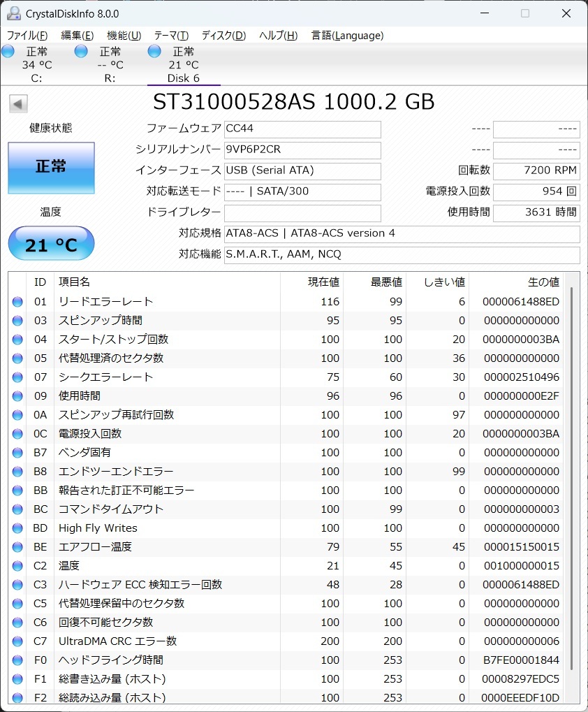
Task: Click the CrystalDiskInfo app icon in title bar
Action: (13, 13)
